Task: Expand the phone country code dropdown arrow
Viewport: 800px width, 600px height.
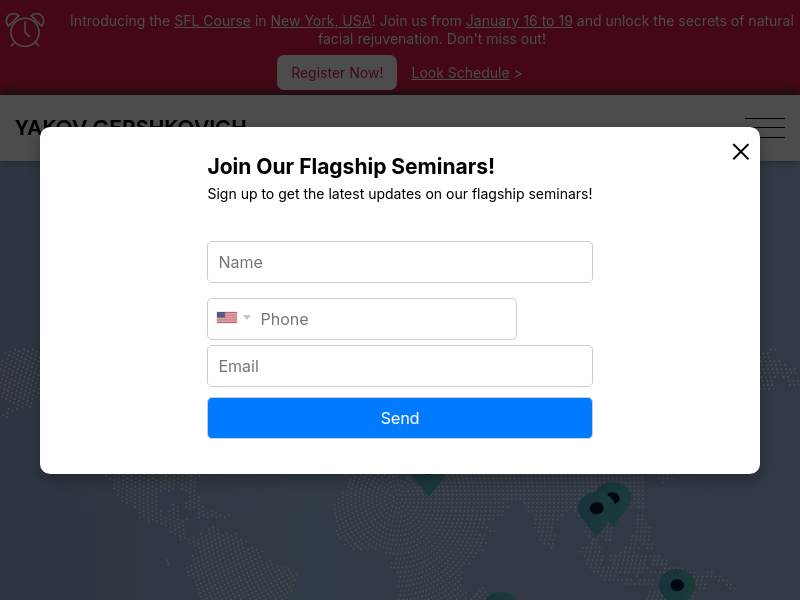Action: point(247,317)
